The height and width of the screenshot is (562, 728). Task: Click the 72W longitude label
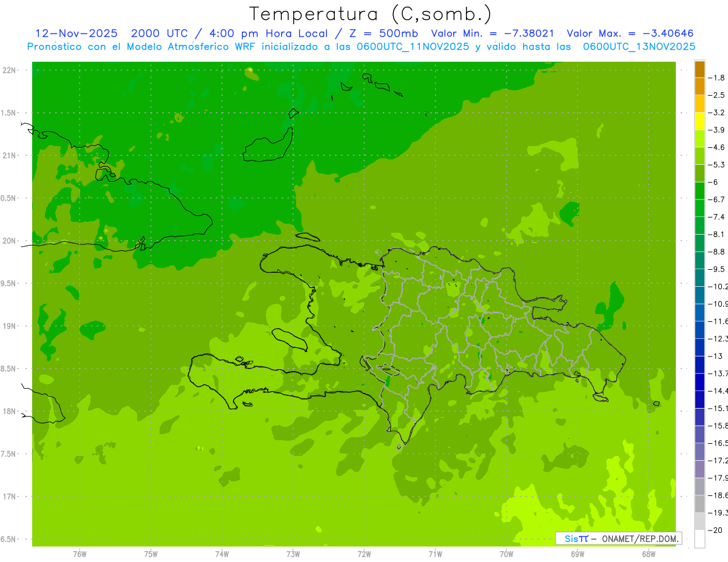(364, 554)
